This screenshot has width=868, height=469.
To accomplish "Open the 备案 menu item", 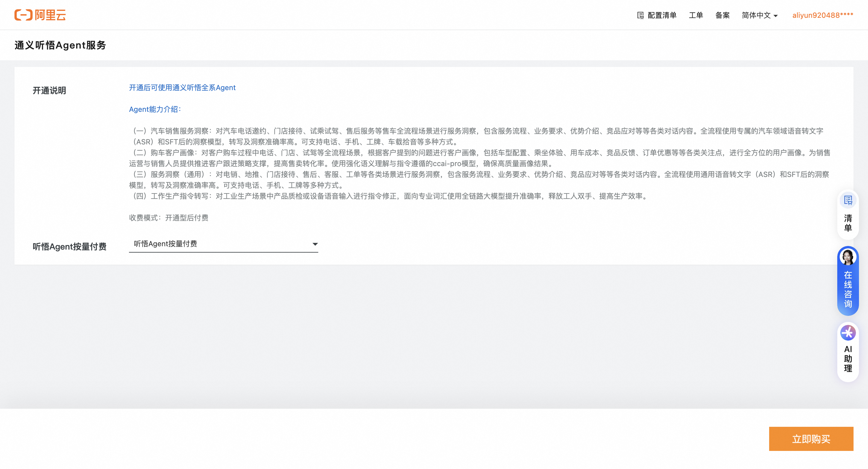I will pos(722,15).
